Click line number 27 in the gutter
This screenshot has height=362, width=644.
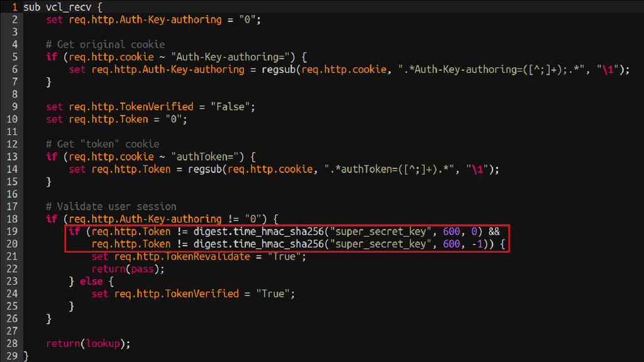(12, 331)
